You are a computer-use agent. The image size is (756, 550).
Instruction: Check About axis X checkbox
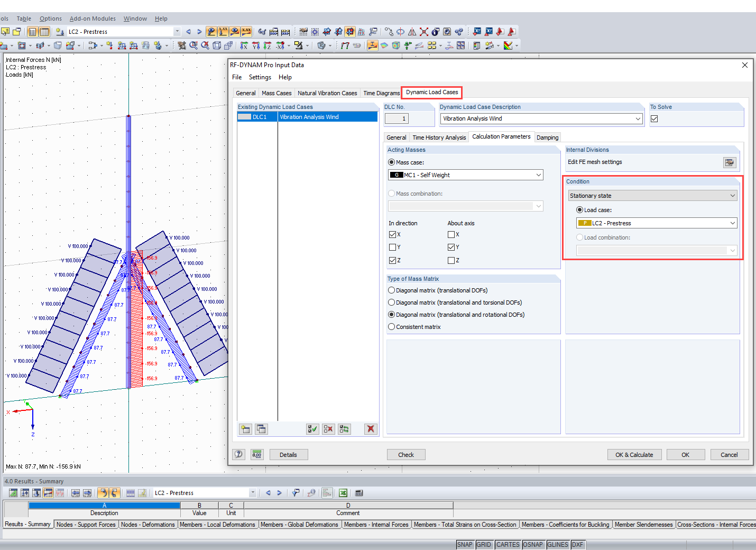click(451, 234)
